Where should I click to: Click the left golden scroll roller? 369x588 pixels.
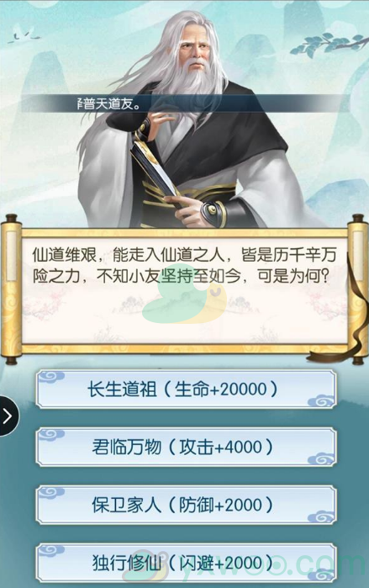click(11, 289)
